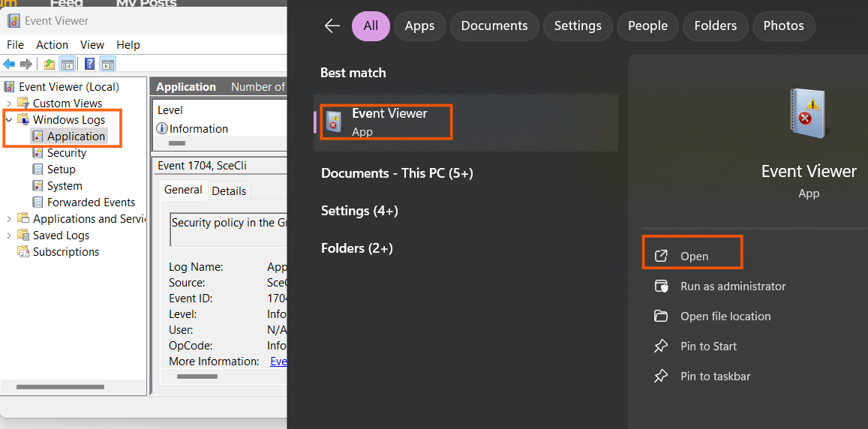Viewport: 868px width, 429px height.
Task: Open the Action menu
Action: (x=52, y=45)
